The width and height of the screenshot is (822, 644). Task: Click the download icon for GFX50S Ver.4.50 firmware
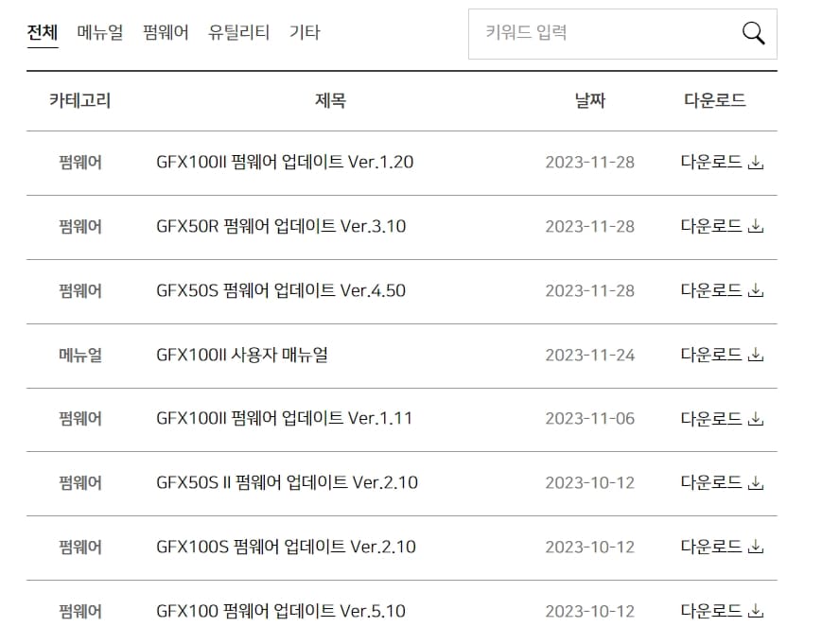pos(755,290)
